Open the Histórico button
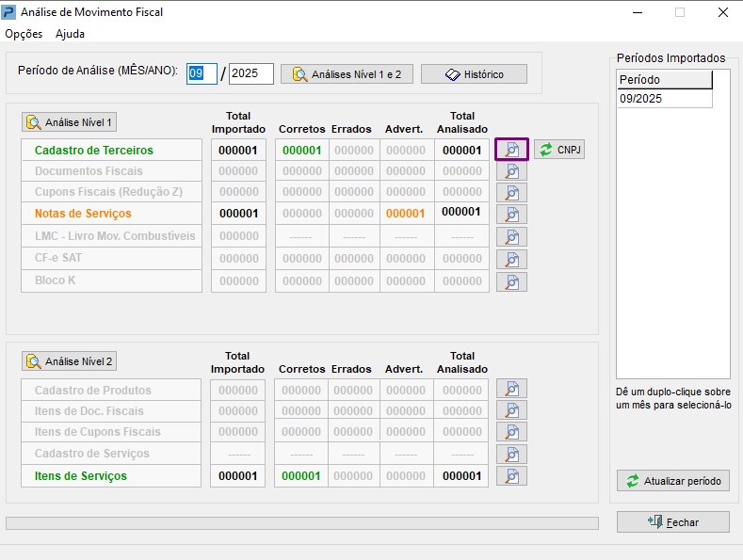 (x=474, y=74)
